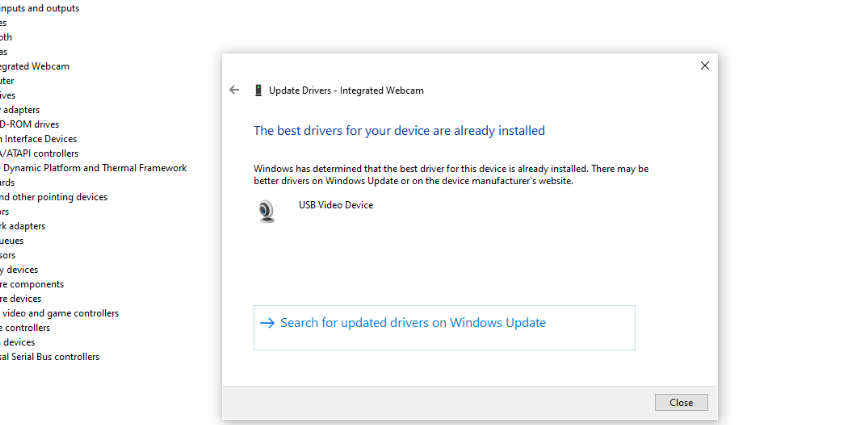Select Serial Bus controllers tree row
This screenshot has height=425, width=855.
[x=50, y=357]
